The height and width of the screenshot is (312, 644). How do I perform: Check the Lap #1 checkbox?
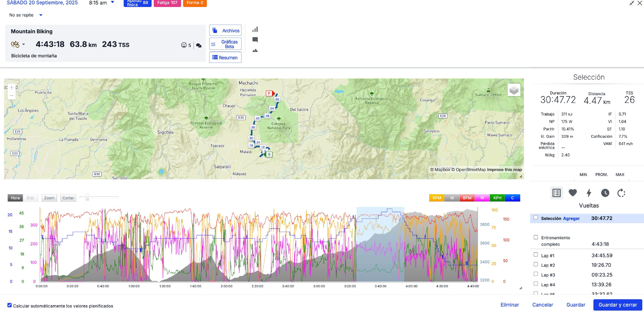tap(536, 254)
